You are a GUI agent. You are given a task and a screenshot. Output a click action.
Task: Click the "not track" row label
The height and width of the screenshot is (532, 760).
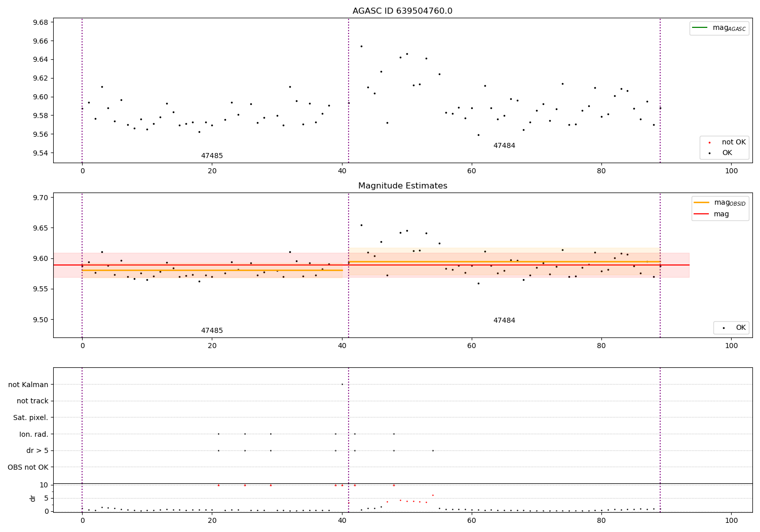[32, 401]
